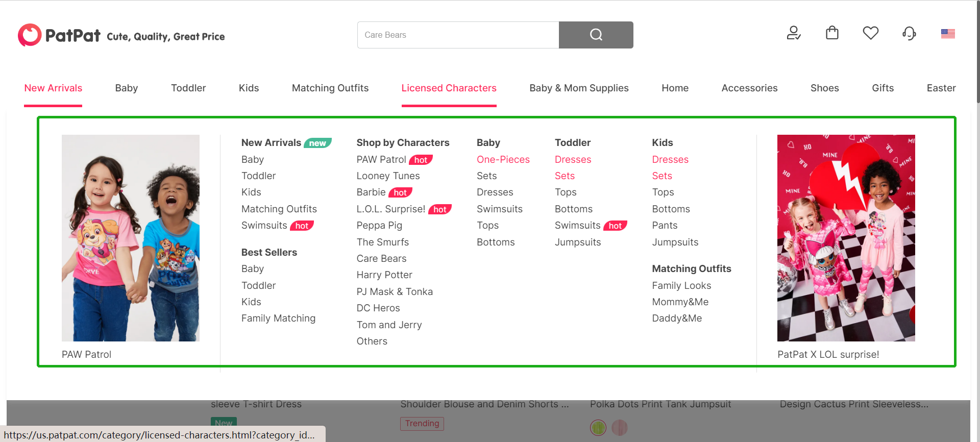The image size is (980, 442).
Task: Select Matching Outfits under New Arrivals
Action: pos(279,209)
